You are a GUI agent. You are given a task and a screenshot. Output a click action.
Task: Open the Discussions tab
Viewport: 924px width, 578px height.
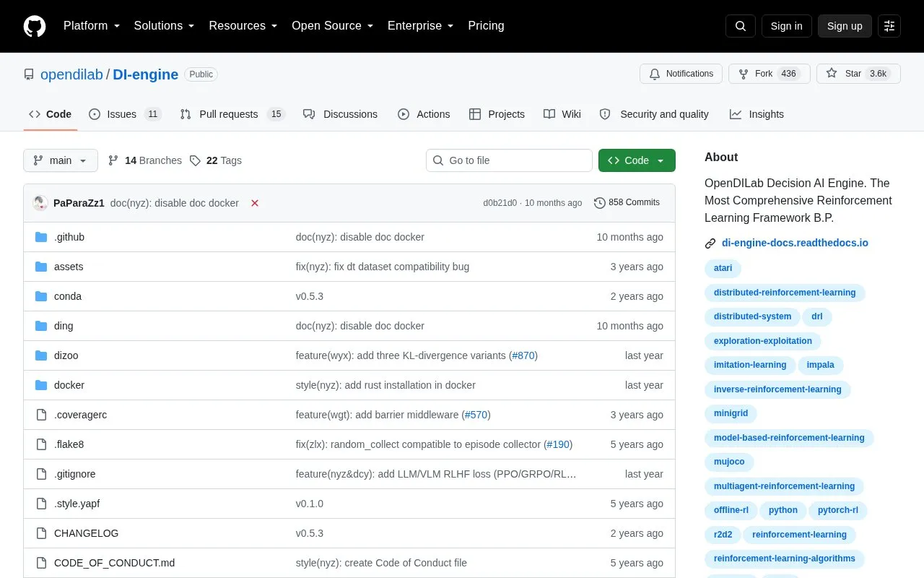click(340, 114)
